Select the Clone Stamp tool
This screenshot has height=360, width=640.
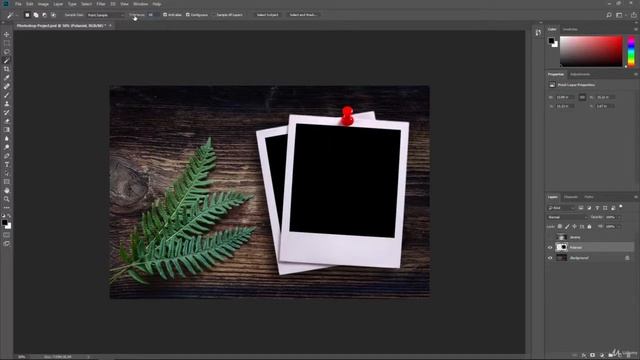7,104
